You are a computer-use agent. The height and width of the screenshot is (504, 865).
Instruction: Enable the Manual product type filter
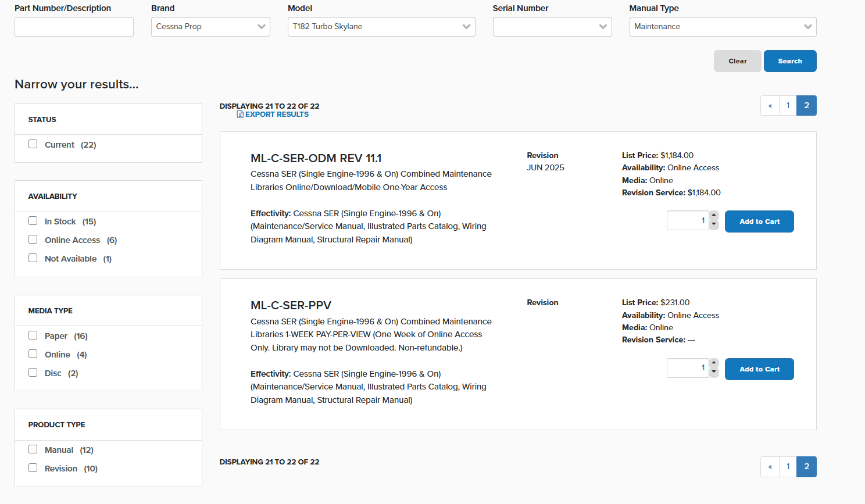(33, 449)
